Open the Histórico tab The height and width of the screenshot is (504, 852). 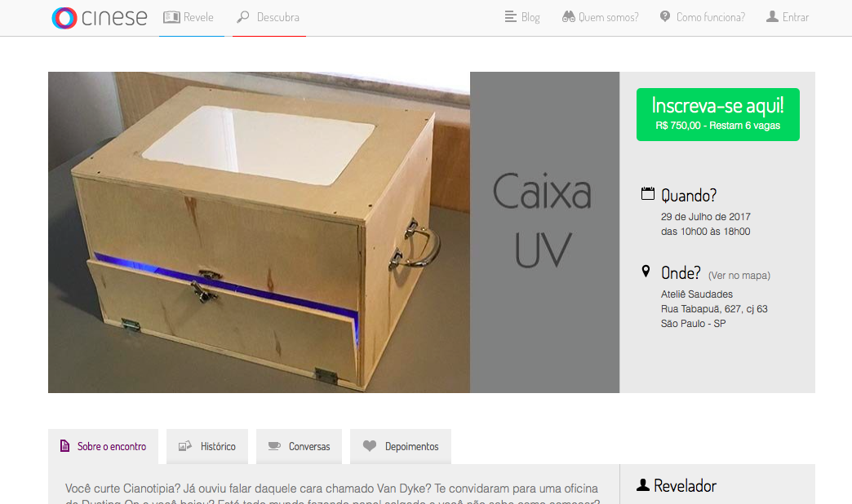(207, 446)
